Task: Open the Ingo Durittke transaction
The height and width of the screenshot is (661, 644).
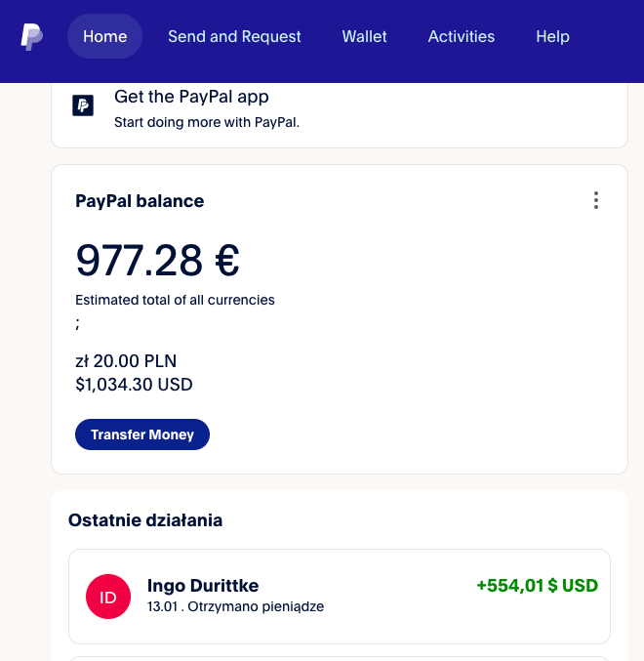Action: 340,597
